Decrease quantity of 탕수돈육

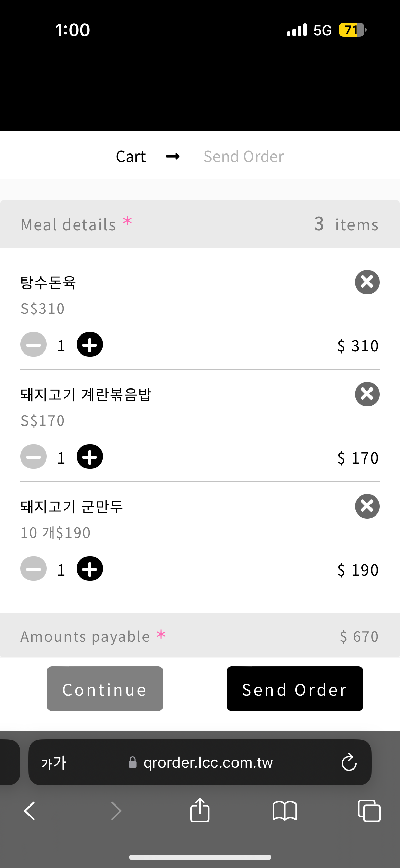point(34,344)
